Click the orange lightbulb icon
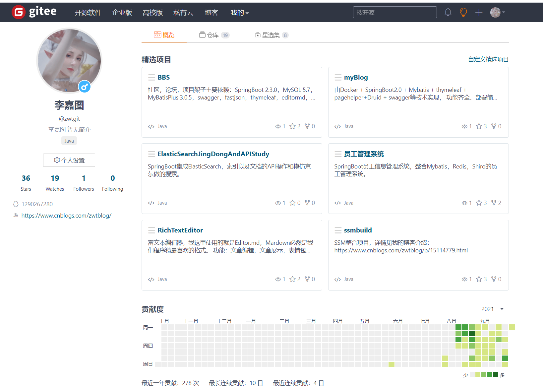Screen dimensions: 543x392 tap(463, 12)
